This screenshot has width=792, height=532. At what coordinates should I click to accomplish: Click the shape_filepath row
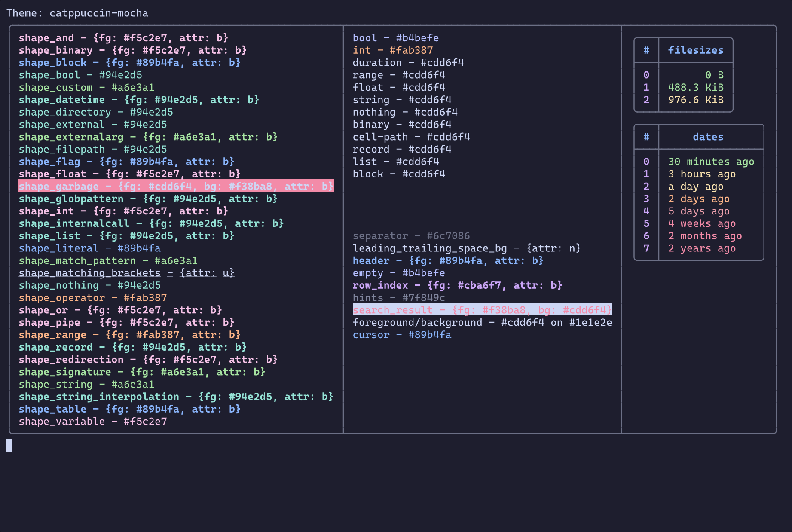[93, 150]
